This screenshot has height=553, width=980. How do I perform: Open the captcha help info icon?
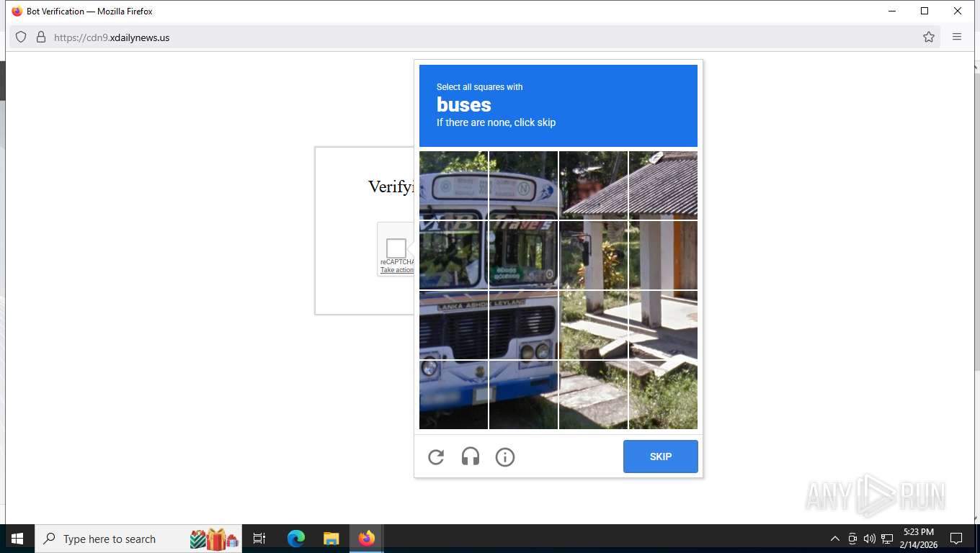pyautogui.click(x=505, y=457)
